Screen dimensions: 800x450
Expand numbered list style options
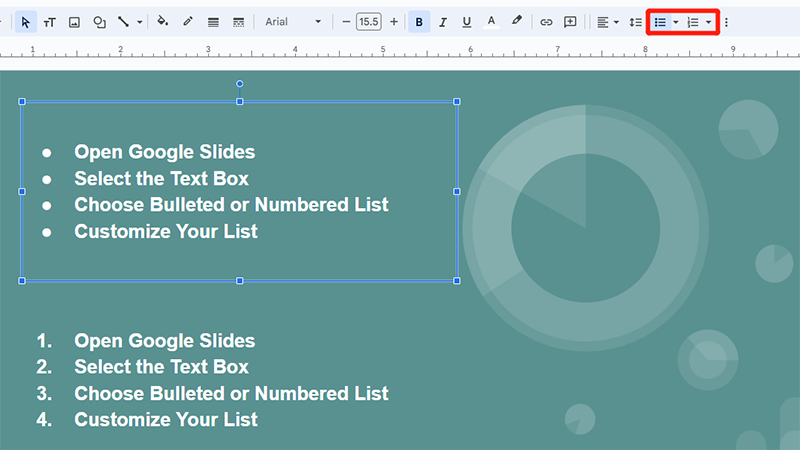708,22
